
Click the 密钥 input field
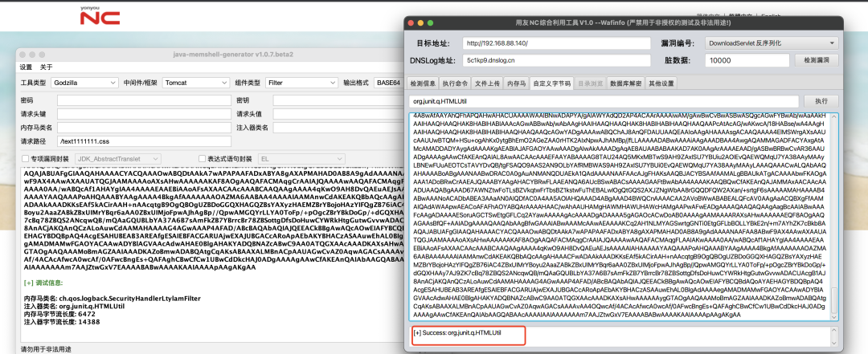[x=338, y=100]
